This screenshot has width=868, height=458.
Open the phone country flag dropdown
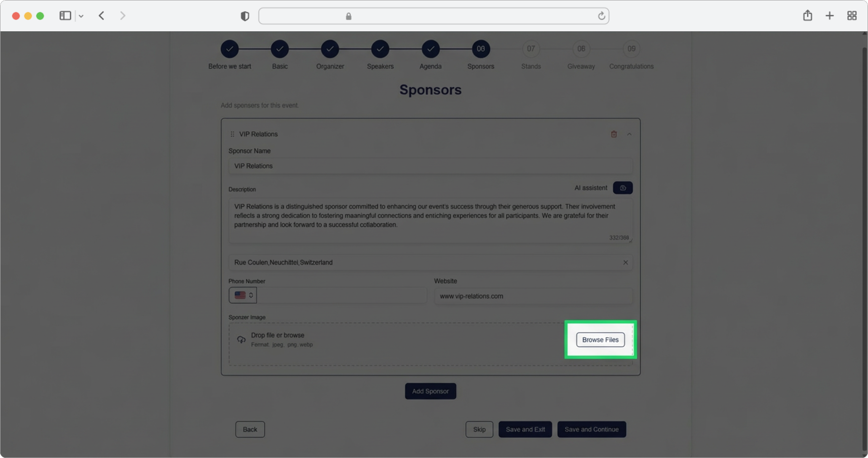pos(243,295)
